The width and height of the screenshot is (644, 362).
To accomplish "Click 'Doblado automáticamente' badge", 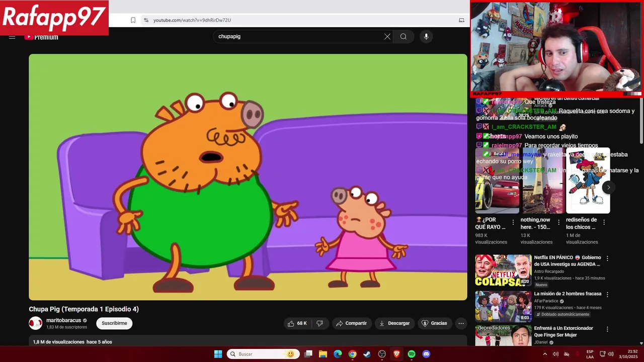I will tap(562, 314).
